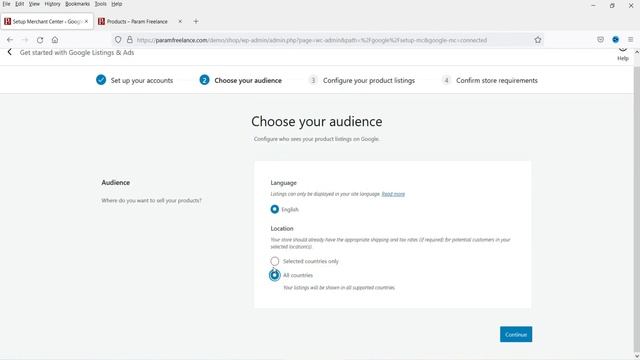This screenshot has width=640, height=360.
Task: Click the completed checkmark step icon
Action: point(101,80)
